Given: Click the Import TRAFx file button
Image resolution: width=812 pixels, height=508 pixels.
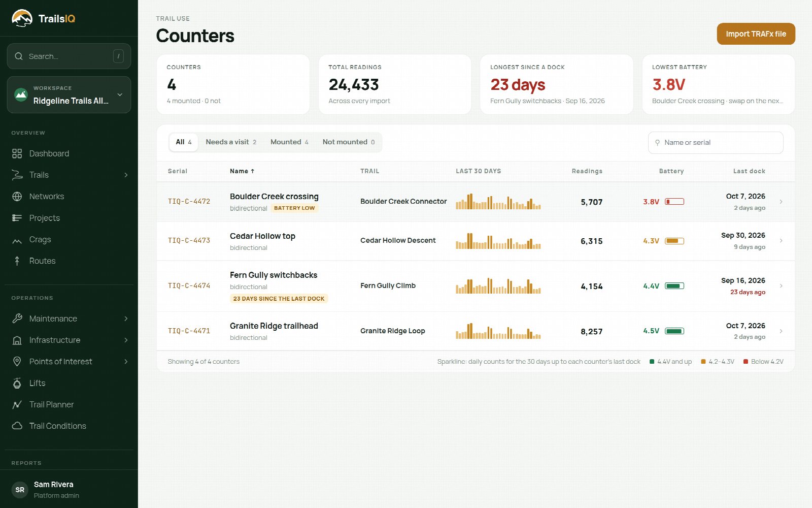Looking at the screenshot, I should point(756,34).
